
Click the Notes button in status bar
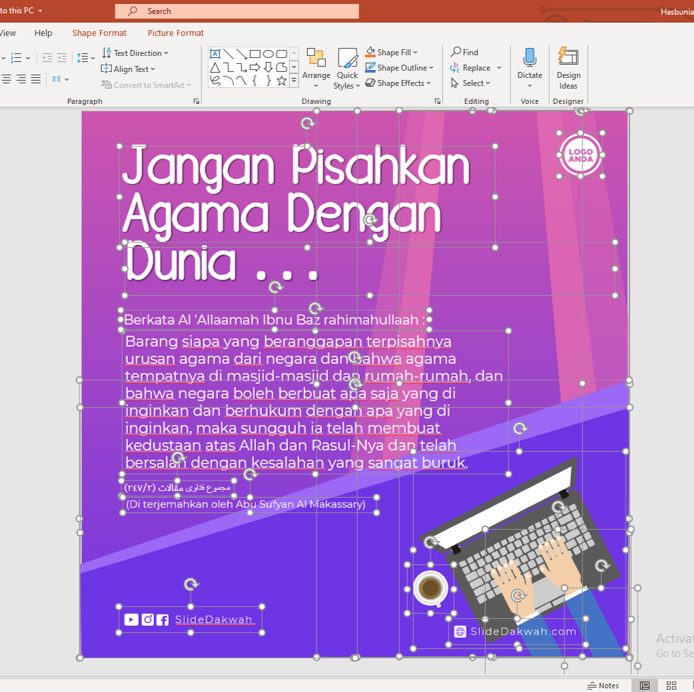click(x=603, y=685)
